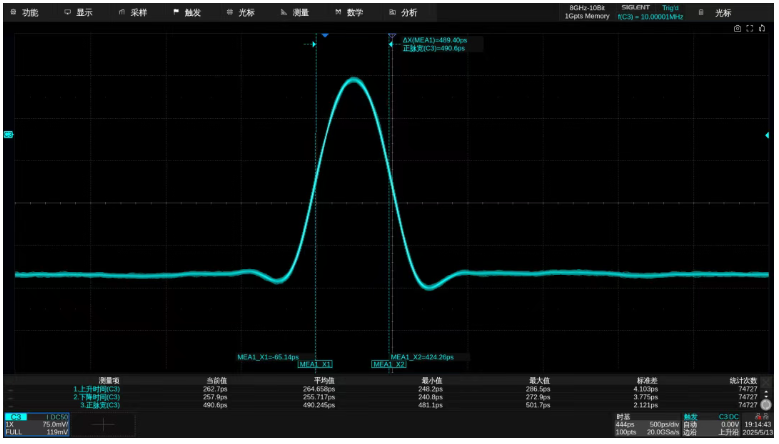This screenshot has width=779, height=444.
Task: Click the minimum value 481.1ps
Action: tap(430, 405)
